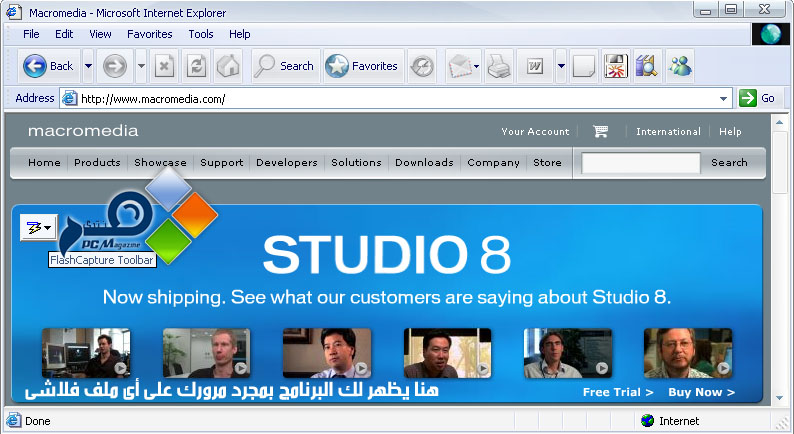
Task: Open the Messenger icon in toolbar
Action: coord(680,66)
